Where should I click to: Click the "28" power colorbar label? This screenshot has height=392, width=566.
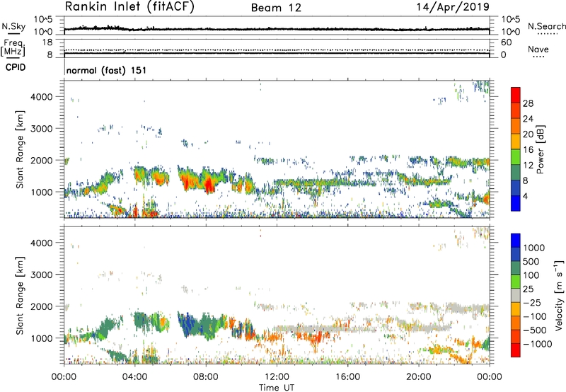(528, 103)
